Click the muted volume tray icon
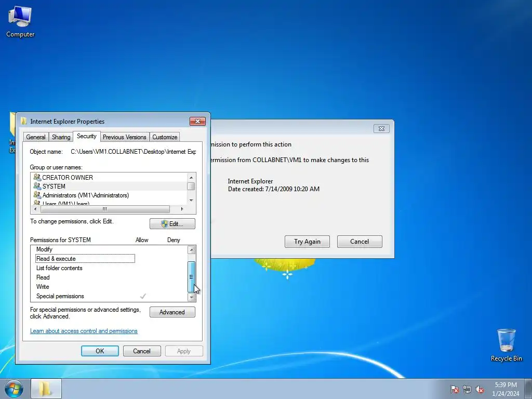The image size is (532, 399). (x=480, y=389)
